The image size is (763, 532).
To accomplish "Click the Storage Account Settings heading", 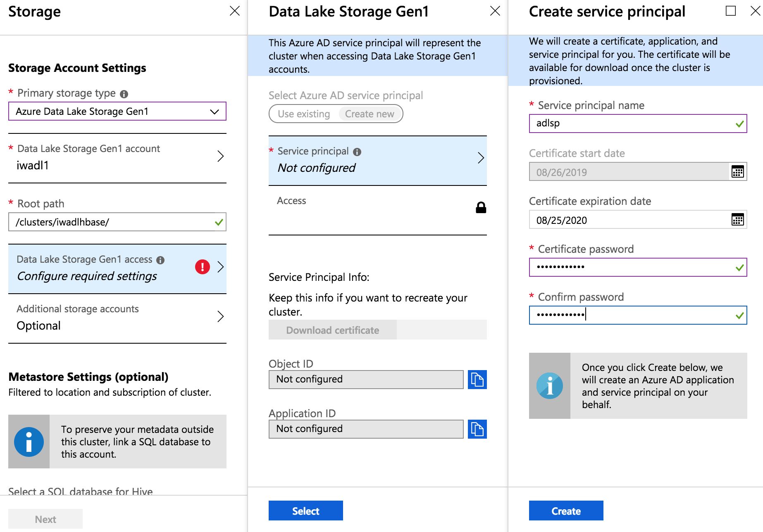I will pyautogui.click(x=77, y=68).
